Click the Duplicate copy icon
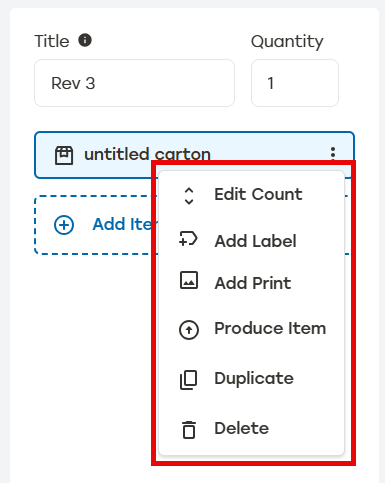Image resolution: width=385 pixels, height=483 pixels. [x=188, y=380]
